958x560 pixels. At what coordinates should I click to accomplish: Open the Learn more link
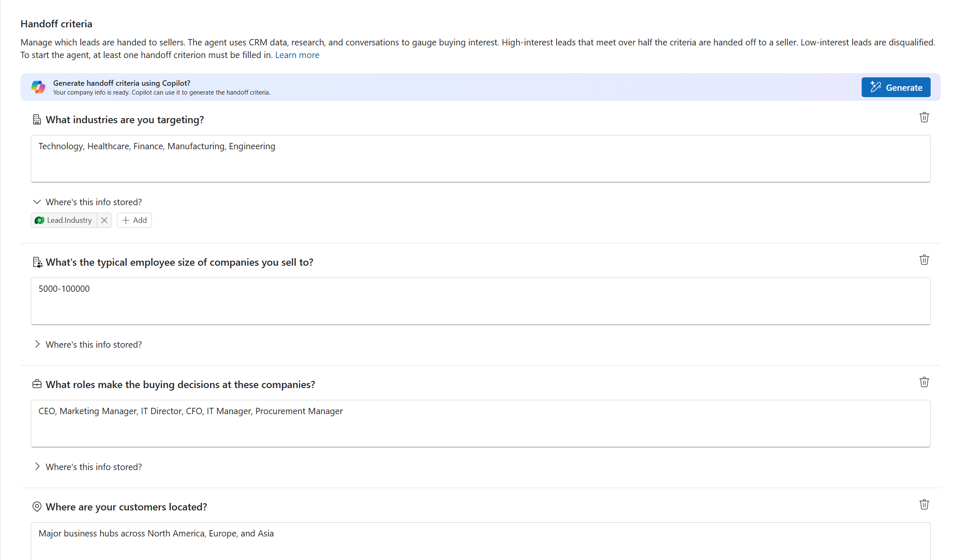(x=297, y=55)
